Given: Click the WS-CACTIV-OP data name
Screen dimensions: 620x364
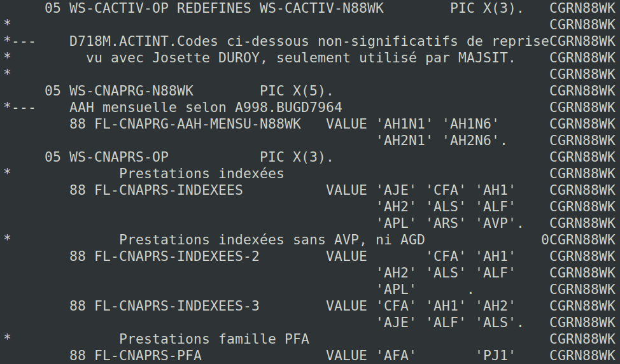Looking at the screenshot, I should (119, 9).
